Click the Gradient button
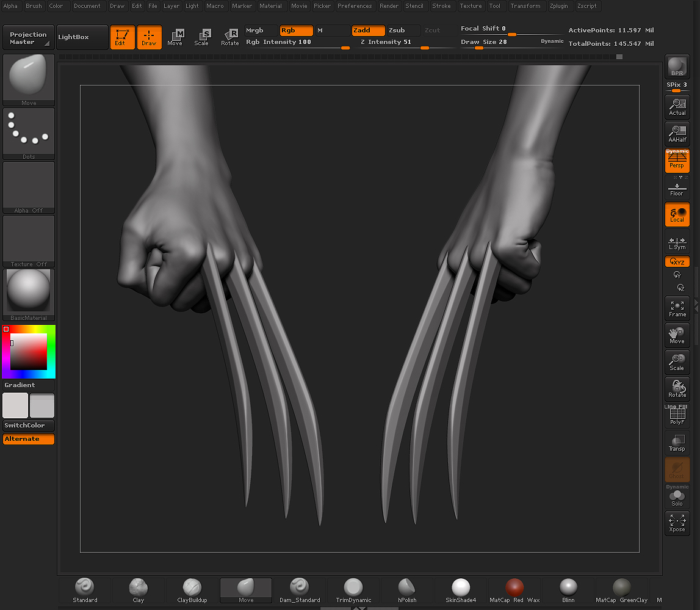 click(29, 385)
